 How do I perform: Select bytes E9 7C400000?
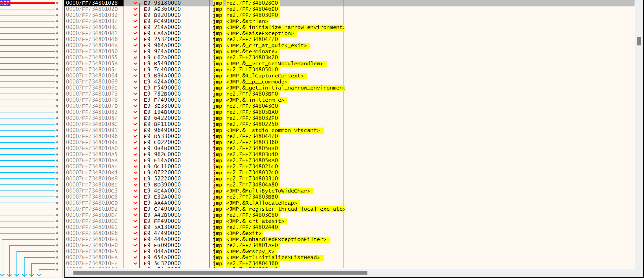click(x=162, y=70)
